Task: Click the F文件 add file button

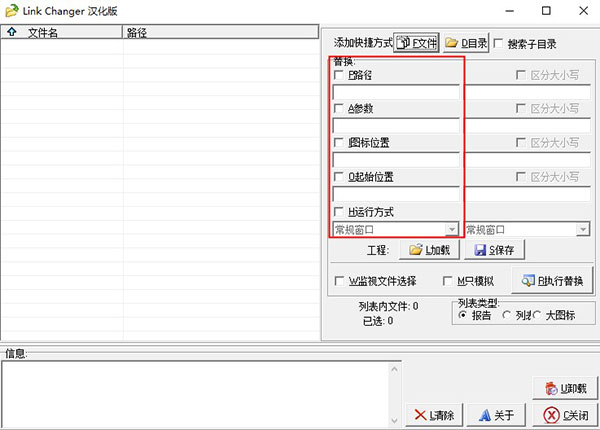Action: point(417,43)
